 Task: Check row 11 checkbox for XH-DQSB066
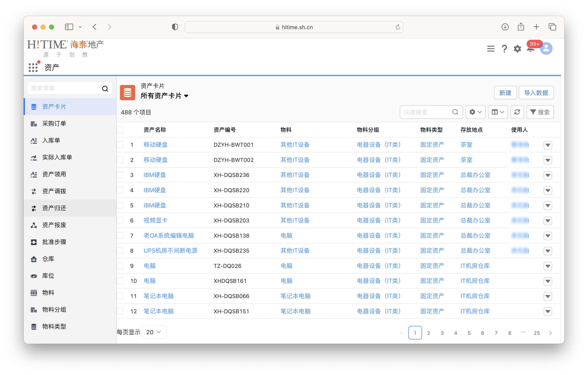pyautogui.click(x=120, y=296)
